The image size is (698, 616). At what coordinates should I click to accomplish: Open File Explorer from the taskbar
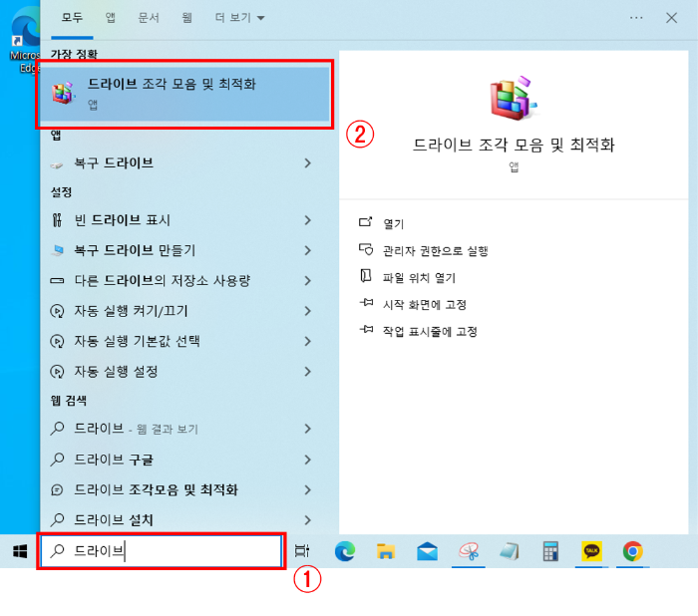pos(386,551)
